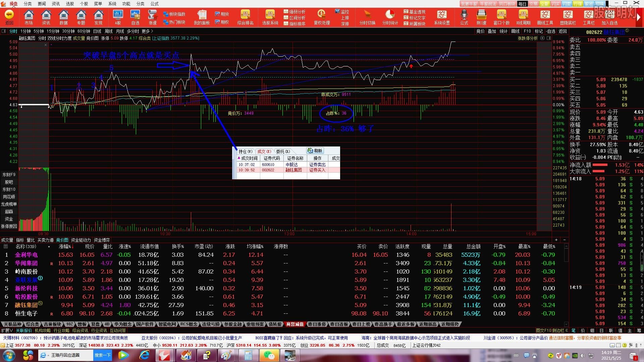Click the 分时切换 icon
The width and height of the screenshot is (644, 362).
tap(367, 17)
